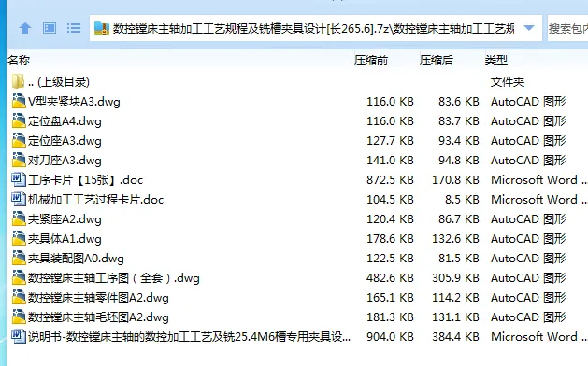Click the 170.8 KB compressed size

coord(455,180)
